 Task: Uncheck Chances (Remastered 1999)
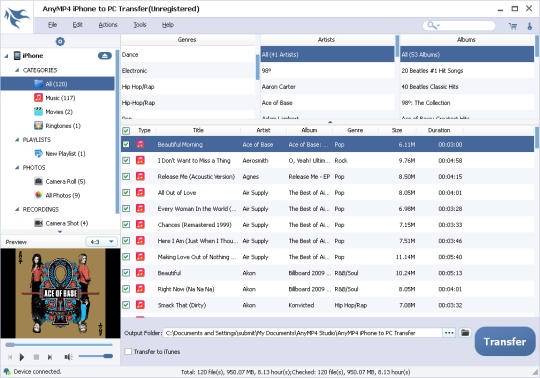(x=126, y=224)
